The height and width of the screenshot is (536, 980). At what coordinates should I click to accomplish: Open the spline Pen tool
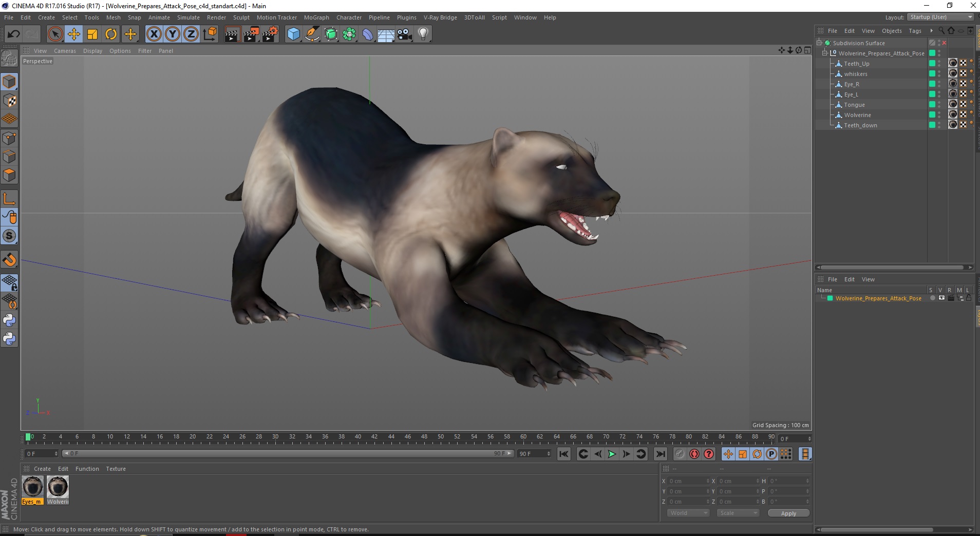[x=312, y=34]
